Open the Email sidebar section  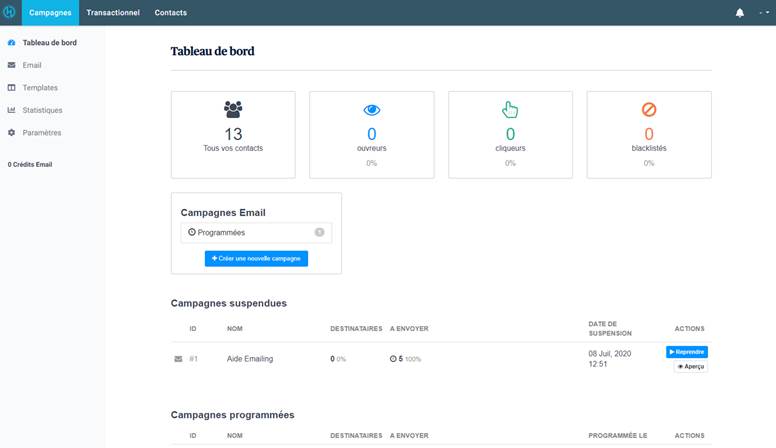click(32, 65)
